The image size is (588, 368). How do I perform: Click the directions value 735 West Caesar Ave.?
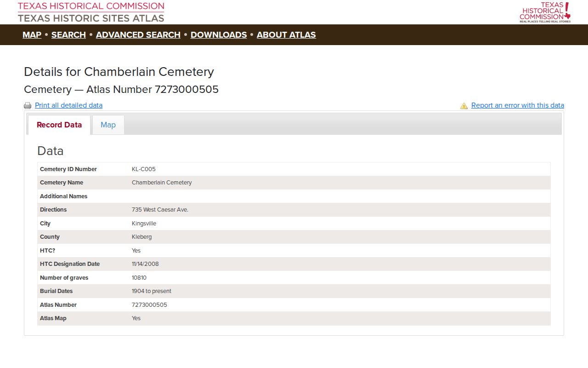160,210
